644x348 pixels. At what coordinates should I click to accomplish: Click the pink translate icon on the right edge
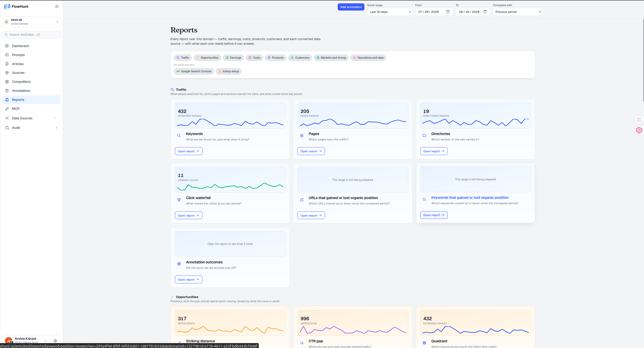pyautogui.click(x=639, y=130)
